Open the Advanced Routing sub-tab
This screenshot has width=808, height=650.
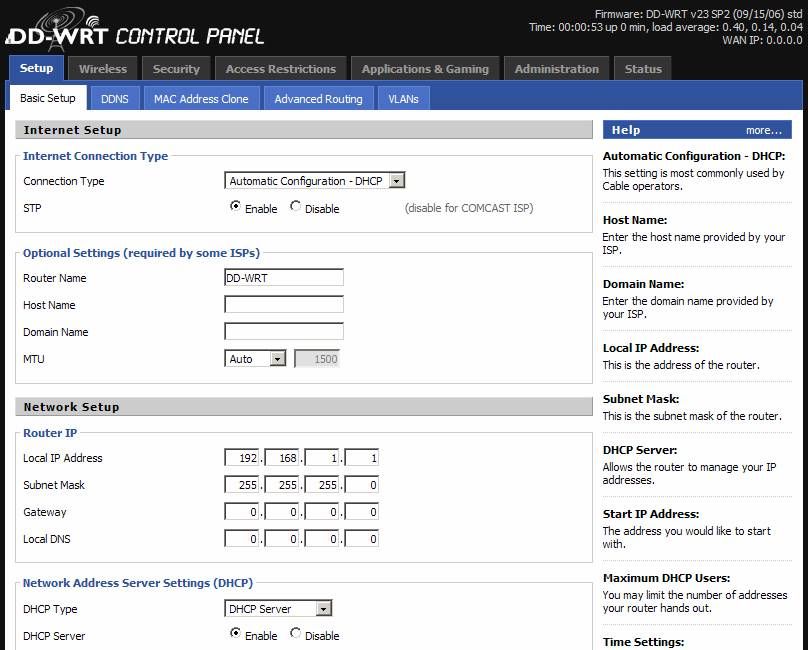coord(319,98)
